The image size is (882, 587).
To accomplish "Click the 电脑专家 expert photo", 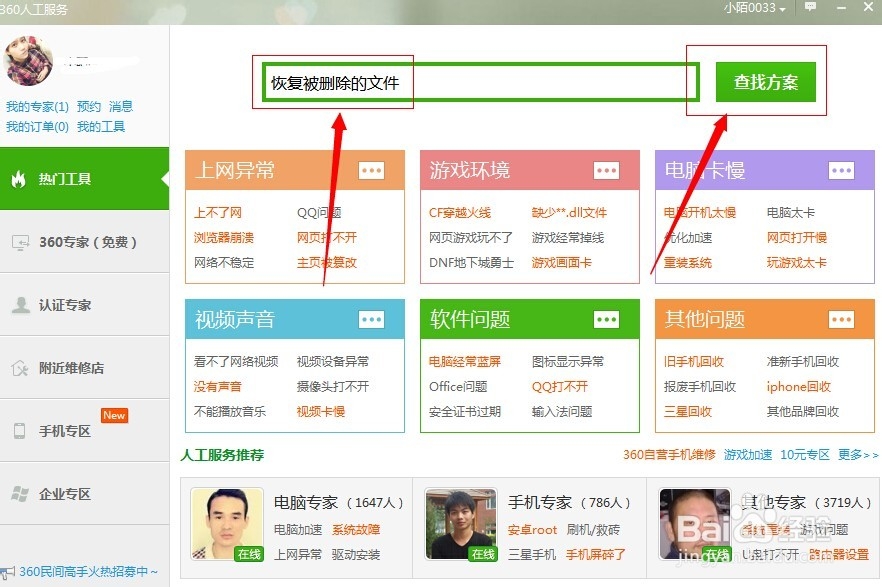I will 227,524.
